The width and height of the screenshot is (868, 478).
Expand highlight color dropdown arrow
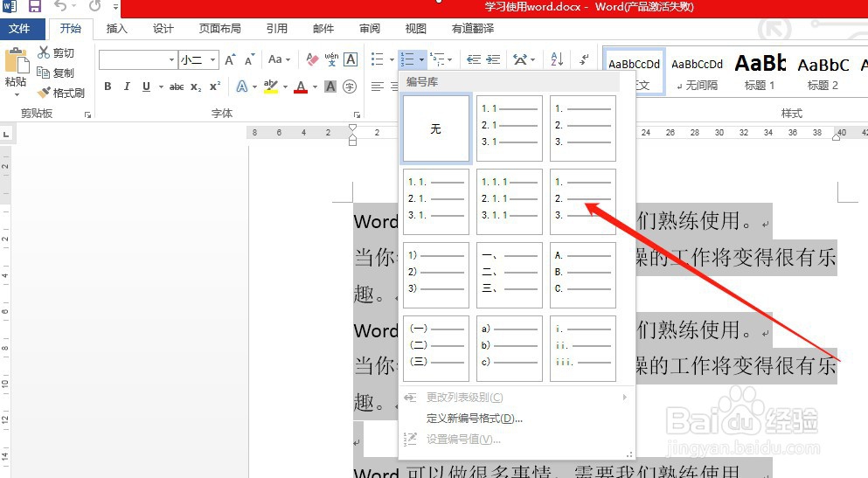click(285, 87)
